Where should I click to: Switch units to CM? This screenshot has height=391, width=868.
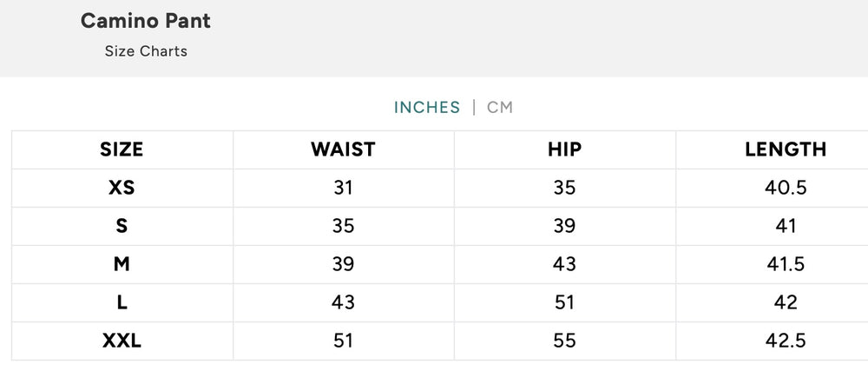[500, 108]
